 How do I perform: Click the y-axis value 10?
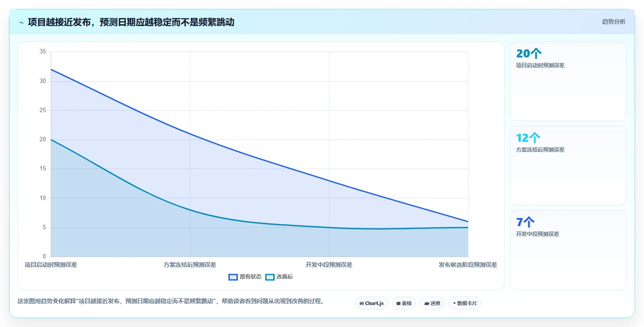(x=43, y=198)
